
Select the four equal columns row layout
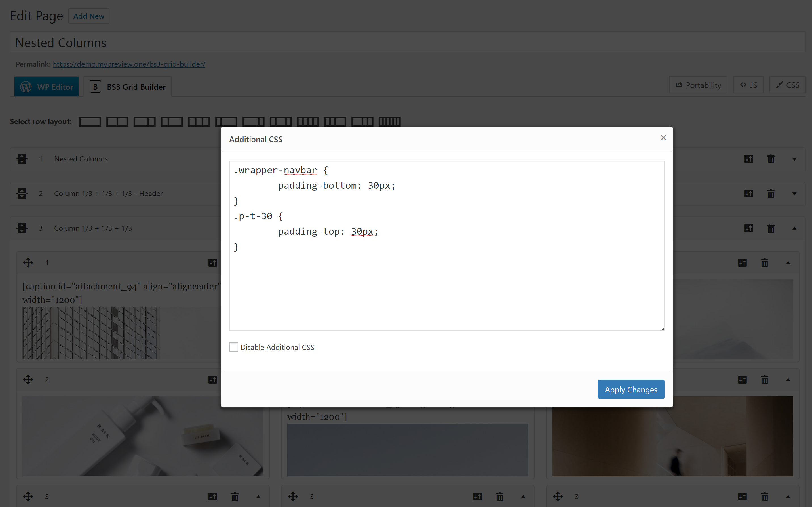point(308,121)
